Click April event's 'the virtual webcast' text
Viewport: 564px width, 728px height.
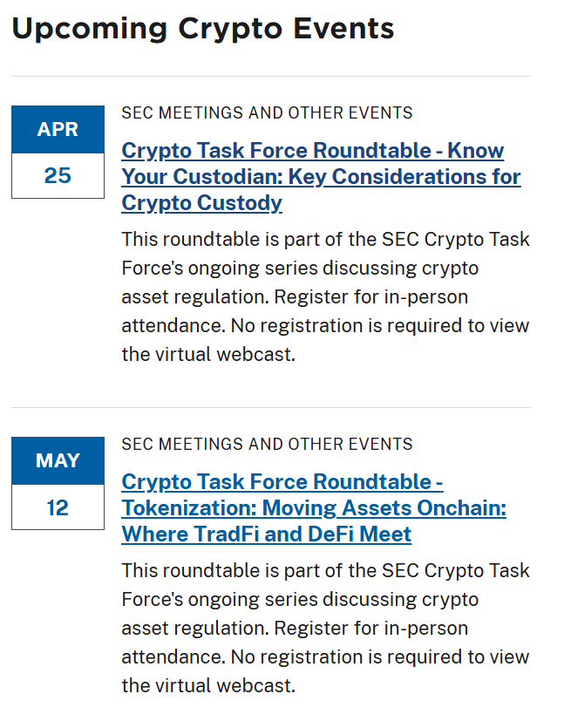click(x=209, y=355)
